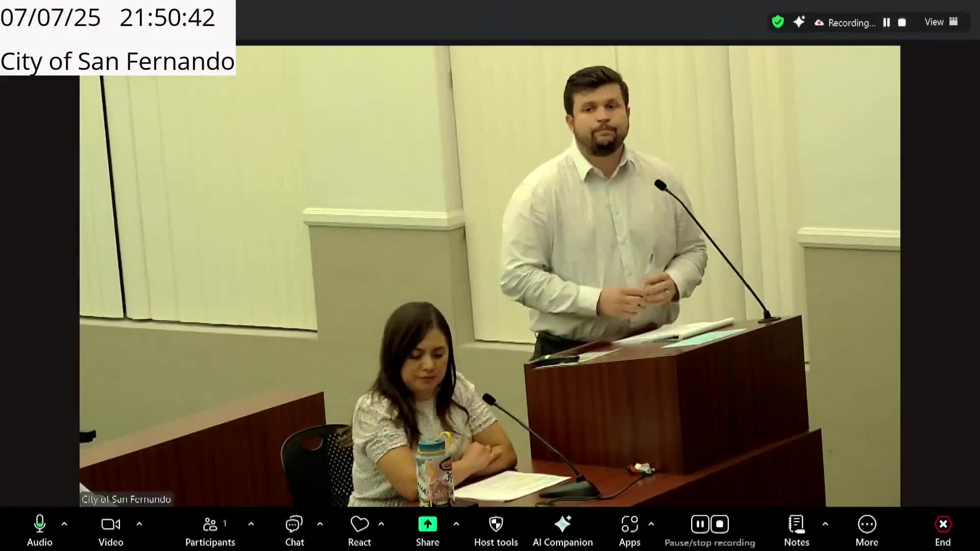Stop recording in bottom toolbar
Image resolution: width=980 pixels, height=551 pixels.
pos(720,524)
